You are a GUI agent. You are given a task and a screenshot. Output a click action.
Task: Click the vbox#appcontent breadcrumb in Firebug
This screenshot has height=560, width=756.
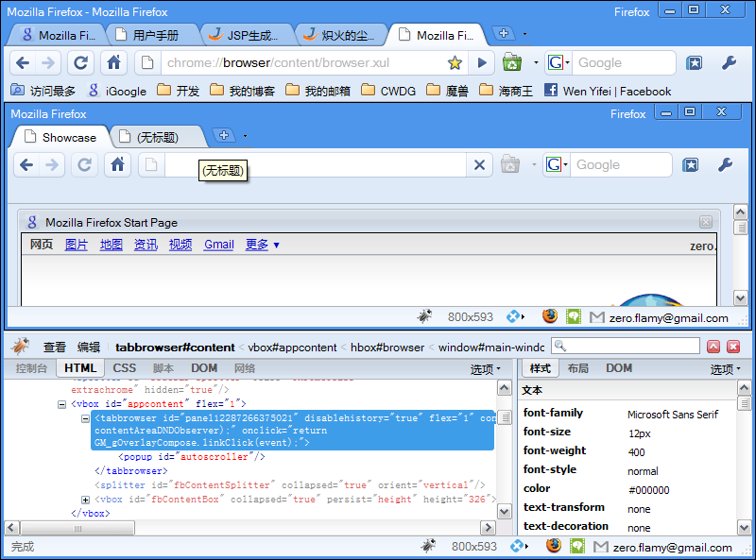point(292,347)
